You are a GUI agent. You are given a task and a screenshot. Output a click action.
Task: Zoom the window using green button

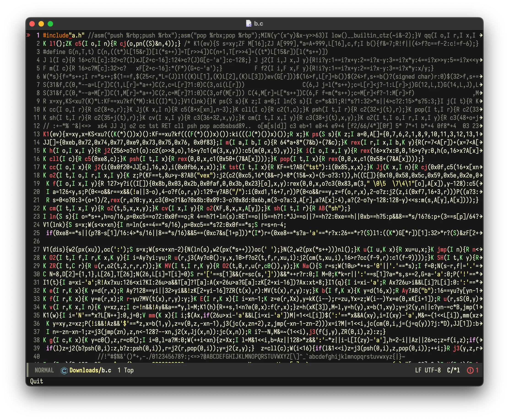point(50,24)
